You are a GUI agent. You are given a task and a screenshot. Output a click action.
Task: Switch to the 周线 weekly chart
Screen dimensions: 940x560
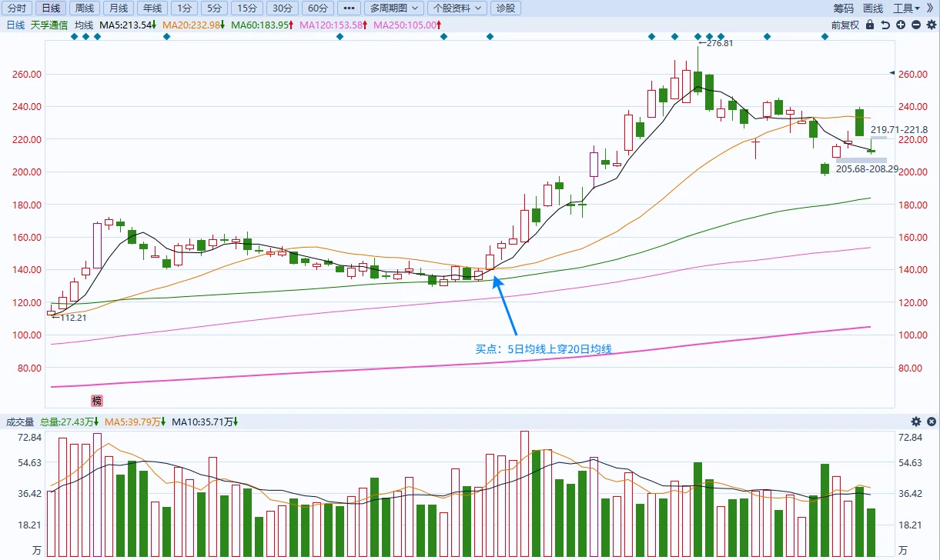[x=84, y=8]
